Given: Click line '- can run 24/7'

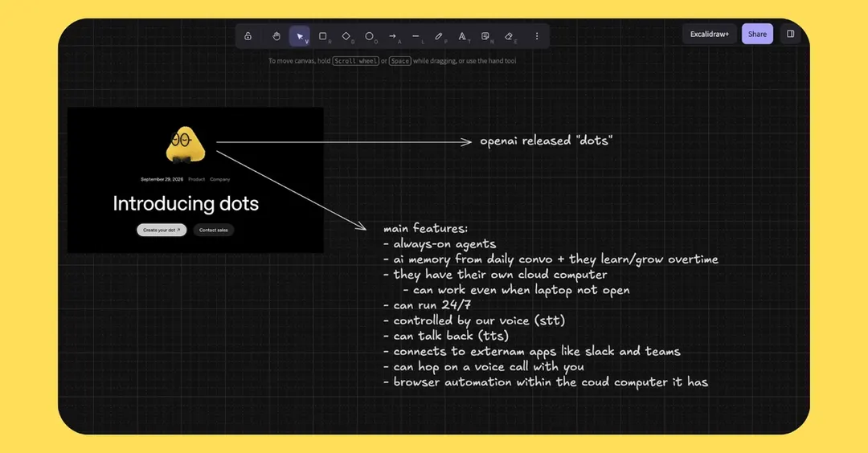Looking at the screenshot, I should 427,305.
